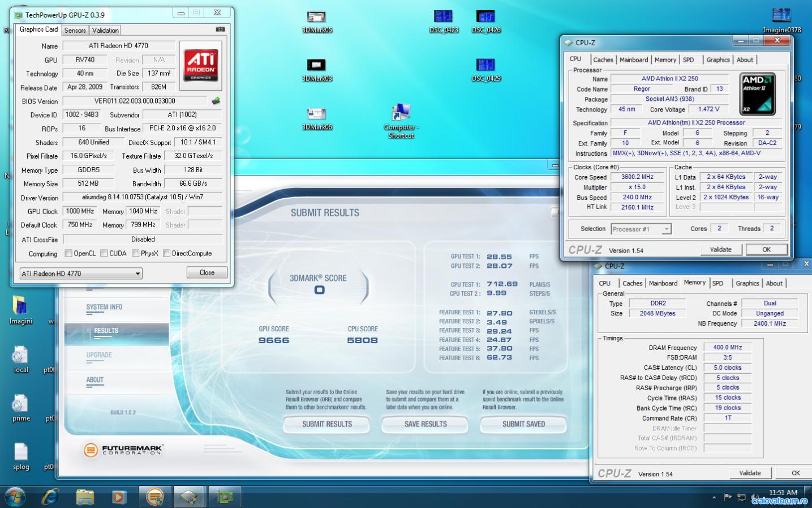Open the Processor #1 selection dropdown
Screen dimensions: 812x508
[x=641, y=229]
